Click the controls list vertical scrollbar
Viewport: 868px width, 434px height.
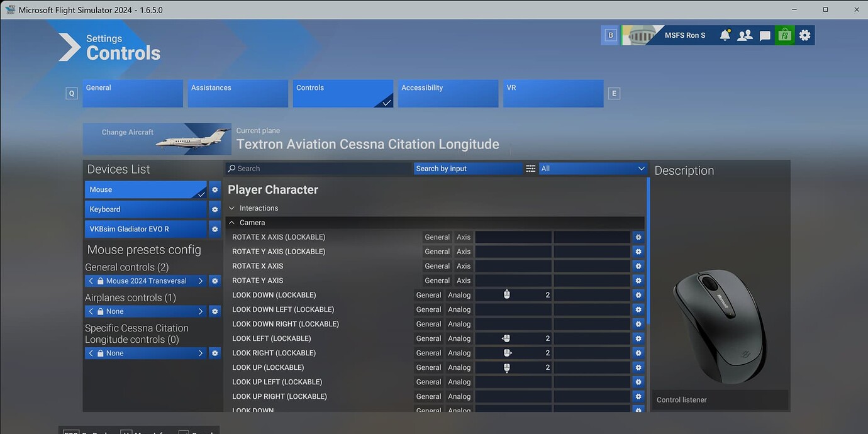pyautogui.click(x=648, y=252)
